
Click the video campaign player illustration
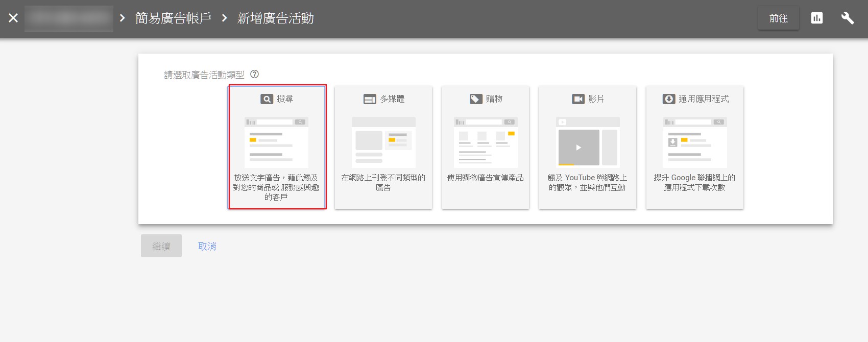coord(579,147)
